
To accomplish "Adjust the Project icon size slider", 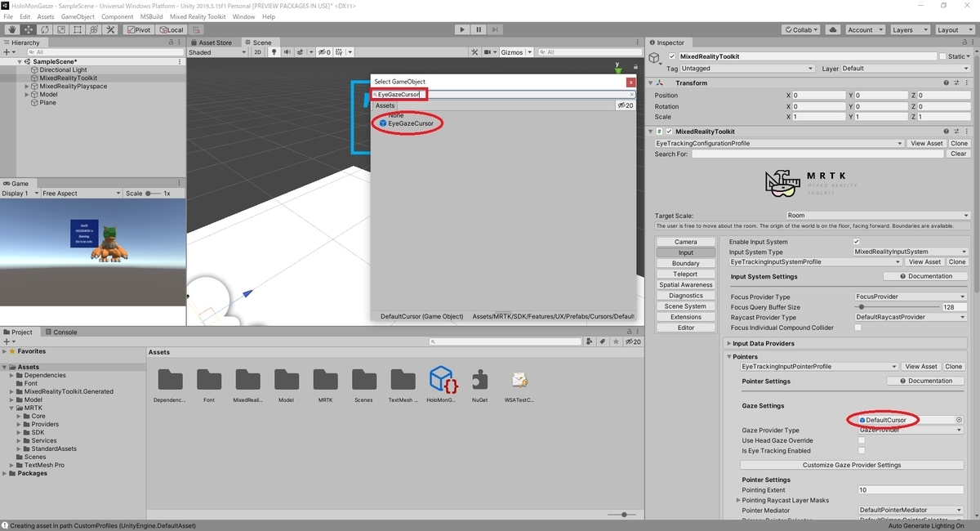I will coord(622,515).
